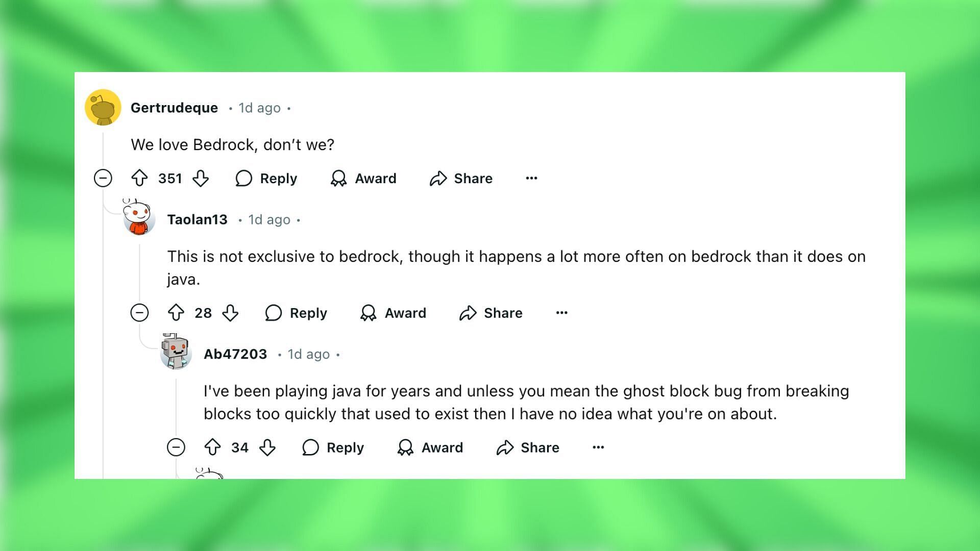Click the Reply icon on Gertrudeque's comment

pos(244,178)
